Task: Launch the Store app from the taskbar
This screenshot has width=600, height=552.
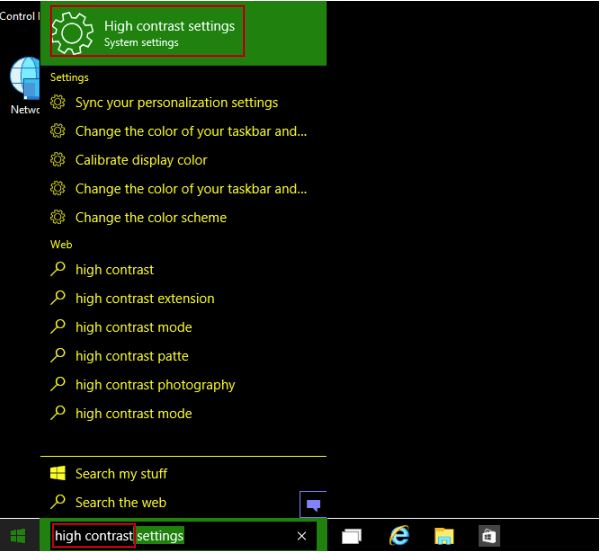Action: tap(489, 537)
